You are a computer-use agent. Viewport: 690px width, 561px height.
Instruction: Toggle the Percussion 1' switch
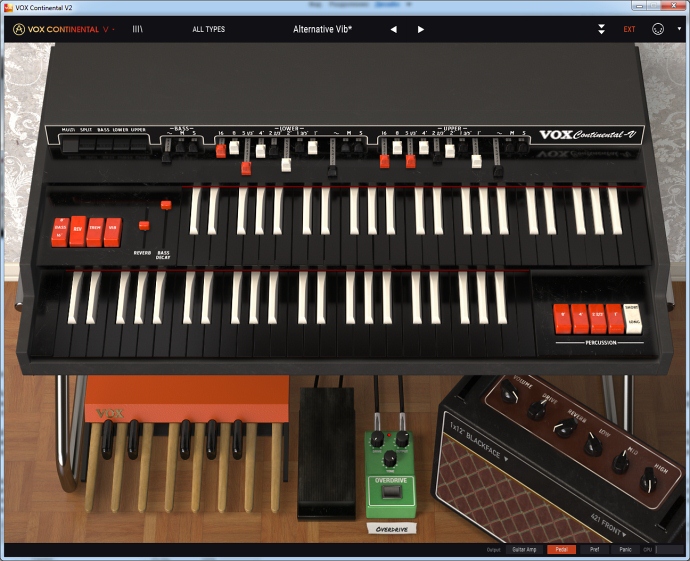pyautogui.click(x=615, y=319)
